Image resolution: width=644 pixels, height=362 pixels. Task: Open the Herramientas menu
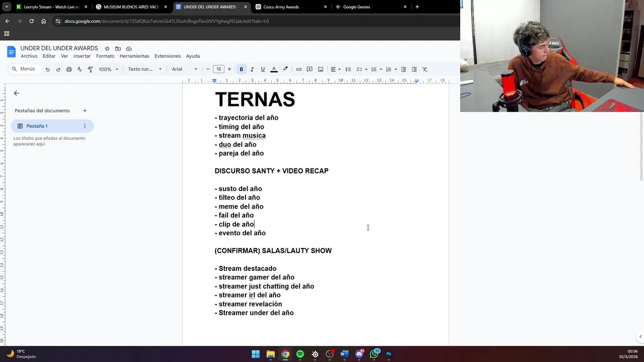tap(134, 56)
